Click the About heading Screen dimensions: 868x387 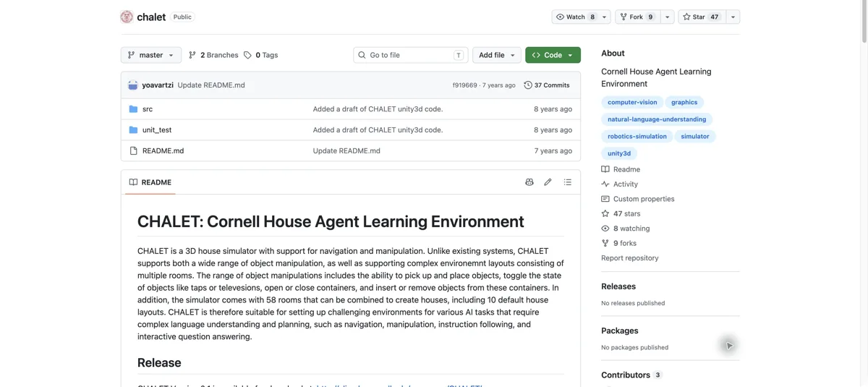(x=613, y=53)
